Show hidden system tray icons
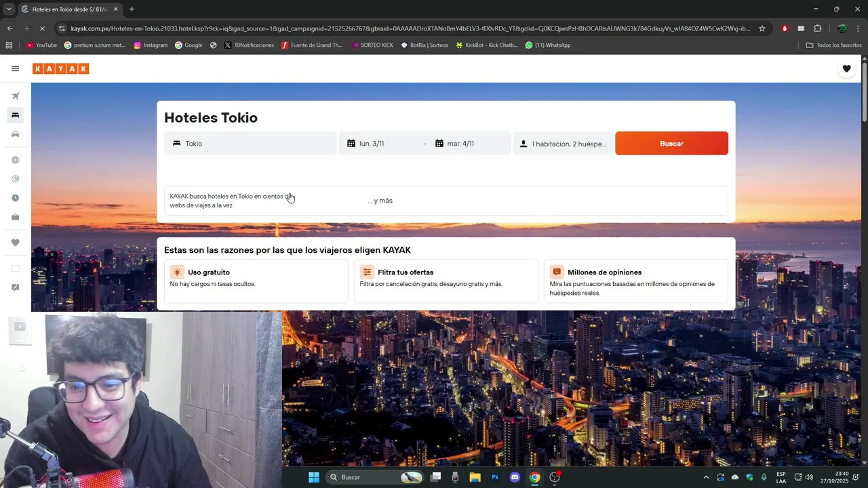 (706, 477)
